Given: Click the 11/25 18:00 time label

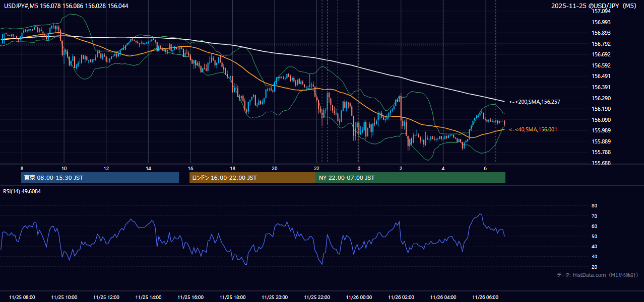Looking at the screenshot, I should (x=232, y=297).
